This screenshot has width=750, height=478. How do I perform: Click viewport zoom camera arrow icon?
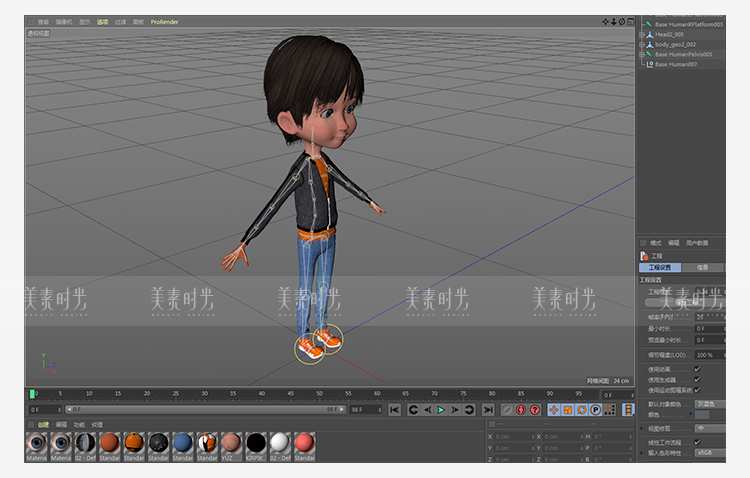click(x=614, y=22)
